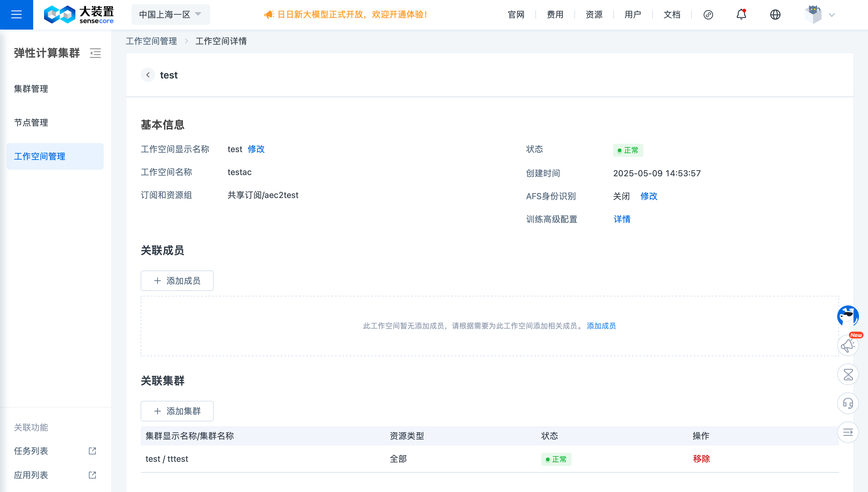Click the hourglass floating button
The width and height of the screenshot is (868, 492).
[848, 374]
